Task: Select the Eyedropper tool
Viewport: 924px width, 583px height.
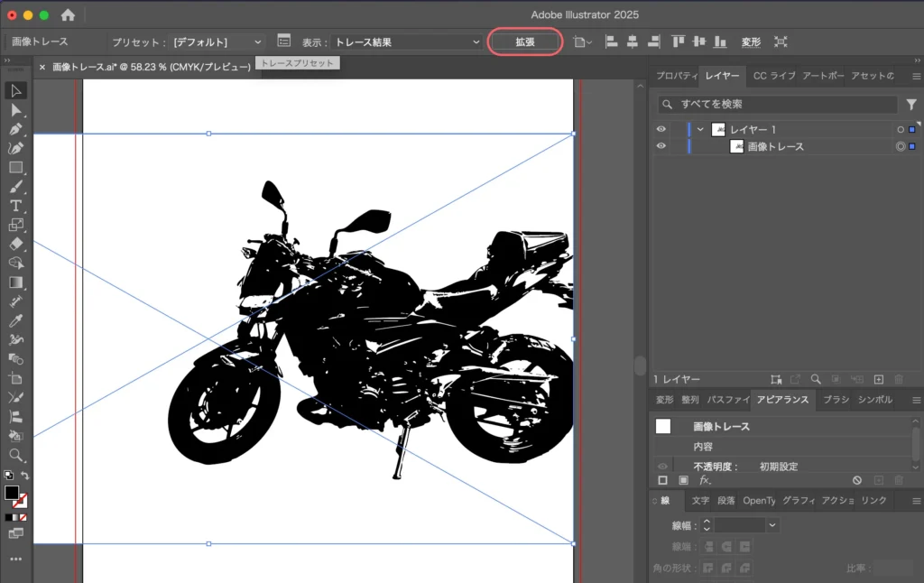Action: coord(15,320)
